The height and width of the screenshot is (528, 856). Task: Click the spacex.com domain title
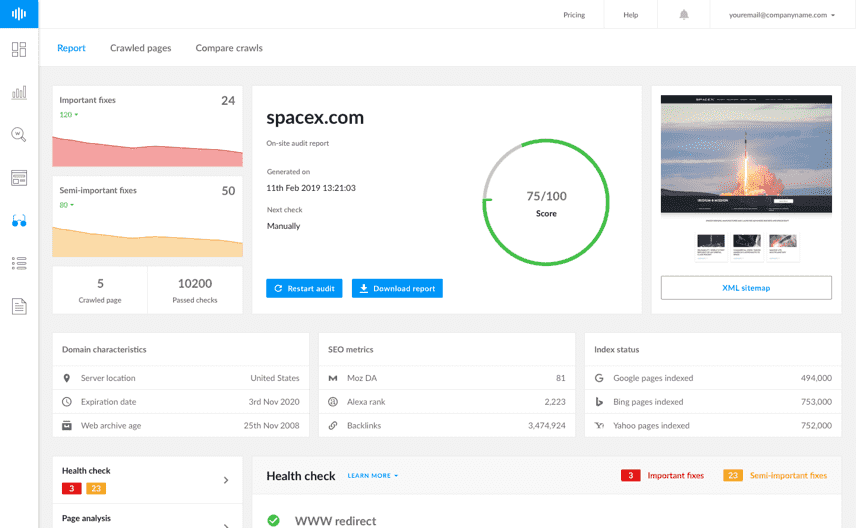pyautogui.click(x=315, y=117)
